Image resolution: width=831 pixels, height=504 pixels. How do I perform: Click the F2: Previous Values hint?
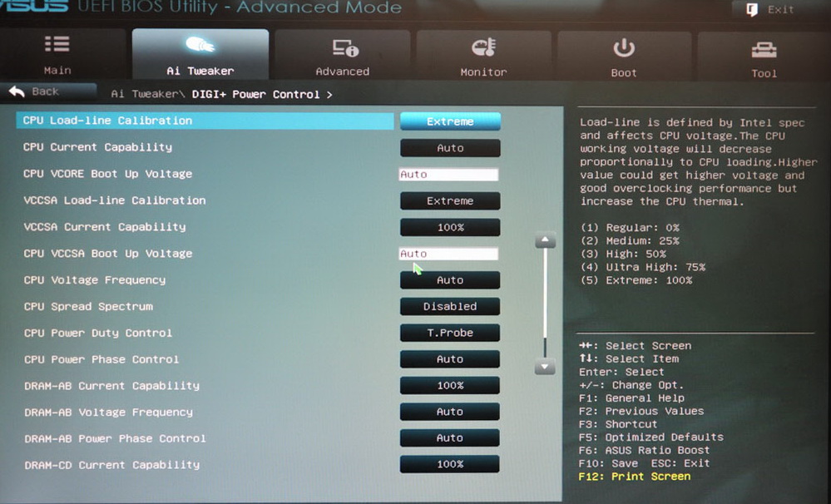point(642,411)
